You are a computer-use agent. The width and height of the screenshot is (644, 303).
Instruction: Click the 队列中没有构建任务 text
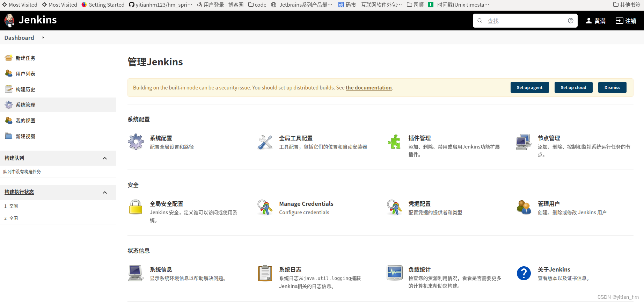[22, 172]
